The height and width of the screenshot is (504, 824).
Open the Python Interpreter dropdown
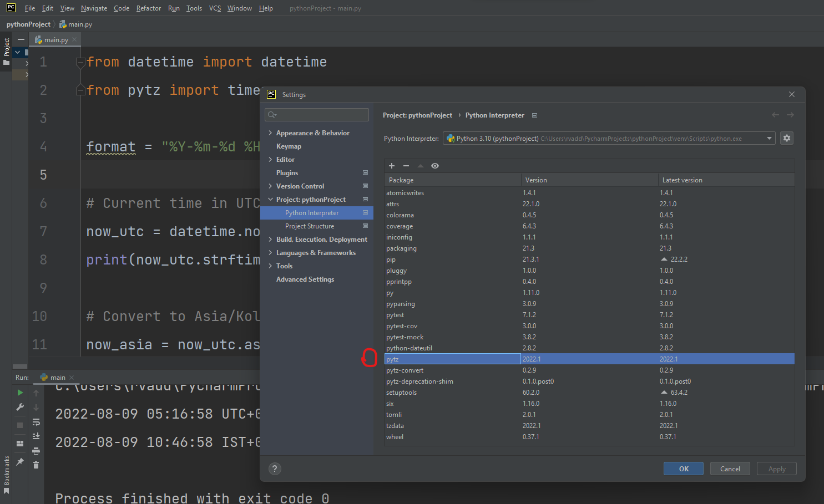(x=770, y=139)
